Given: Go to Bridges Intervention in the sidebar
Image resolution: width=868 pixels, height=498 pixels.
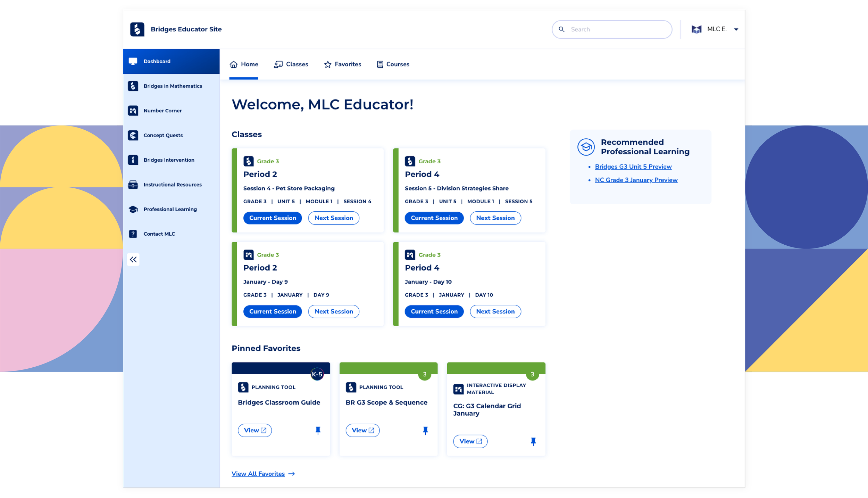Looking at the screenshot, I should pos(169,160).
